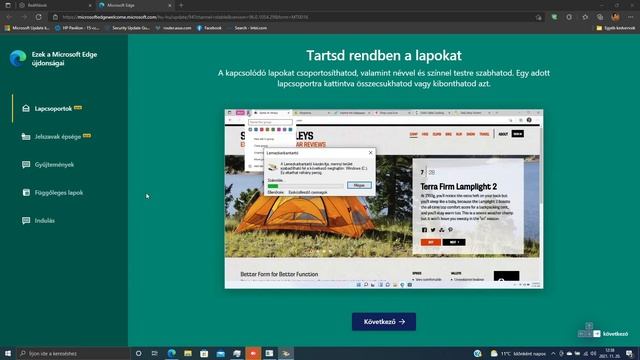Click the Indulás icon
The image size is (640, 360).
[26, 220]
